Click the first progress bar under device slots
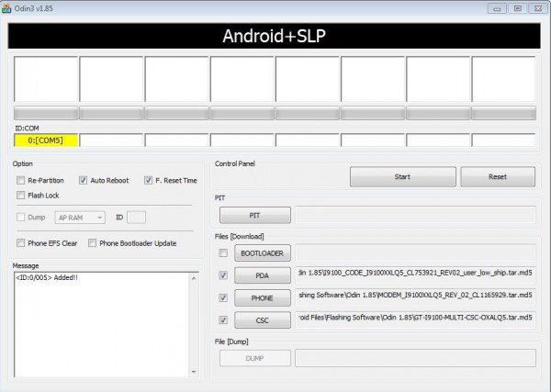 [x=46, y=113]
